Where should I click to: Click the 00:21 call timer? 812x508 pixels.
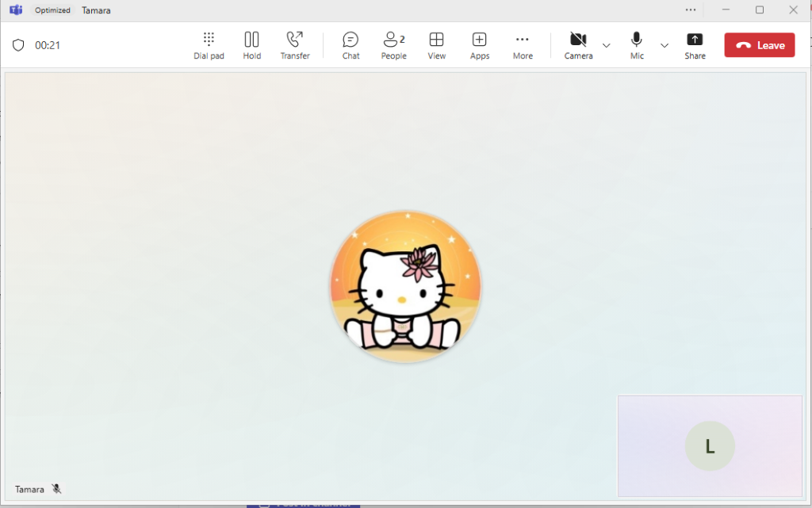tap(48, 45)
